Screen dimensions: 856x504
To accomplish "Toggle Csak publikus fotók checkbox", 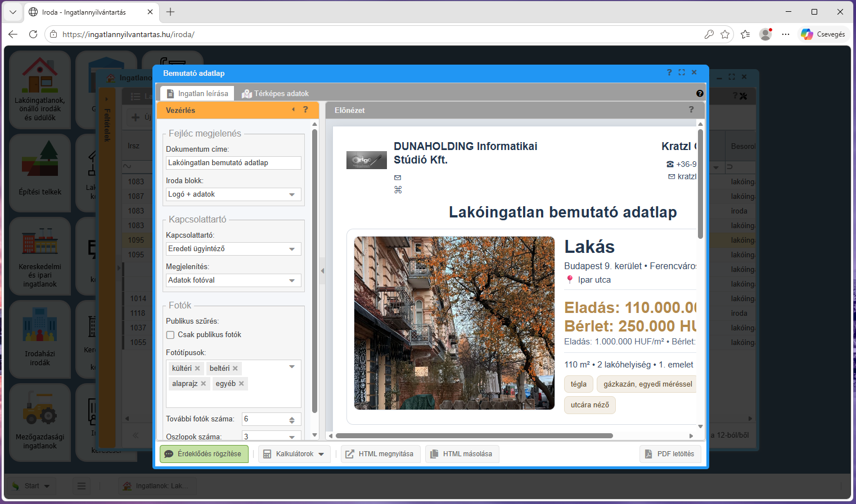I will click(170, 335).
